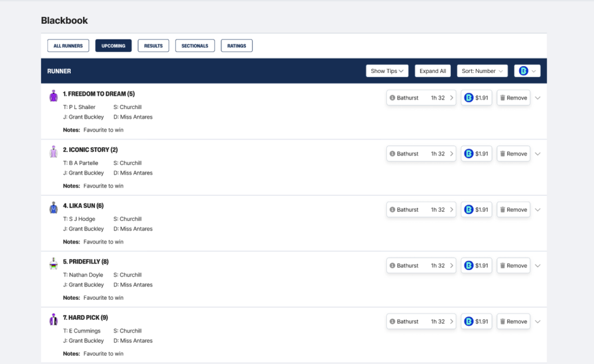Remove Pridefilly from the blackbook

click(513, 266)
